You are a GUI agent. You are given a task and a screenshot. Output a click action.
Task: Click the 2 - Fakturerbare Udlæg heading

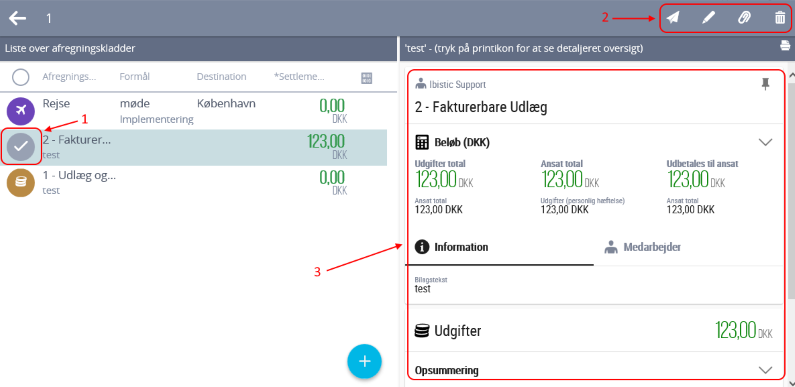pyautogui.click(x=481, y=107)
